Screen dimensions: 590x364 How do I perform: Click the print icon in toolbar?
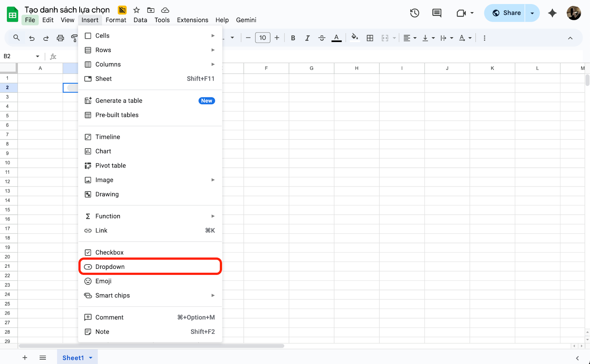[60, 38]
